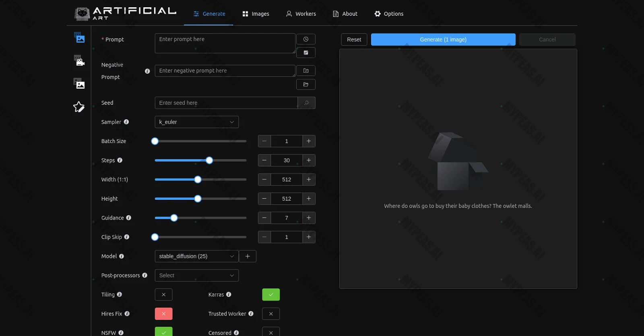
Task: Toggle the NSFW switch
Action: tap(164, 332)
